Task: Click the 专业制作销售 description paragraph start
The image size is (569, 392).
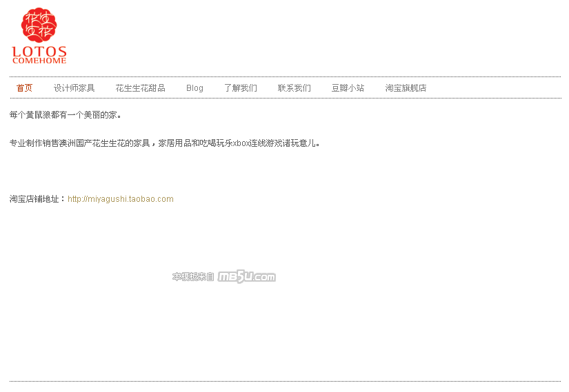Action: 34,143
